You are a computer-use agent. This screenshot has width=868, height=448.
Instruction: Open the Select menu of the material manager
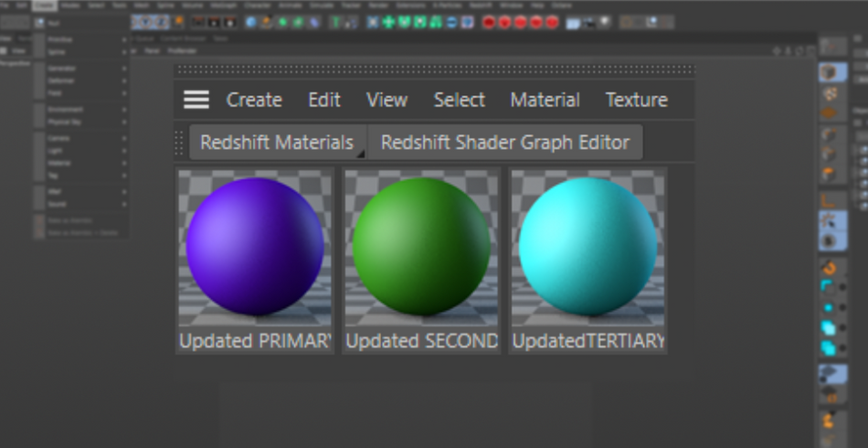(459, 101)
